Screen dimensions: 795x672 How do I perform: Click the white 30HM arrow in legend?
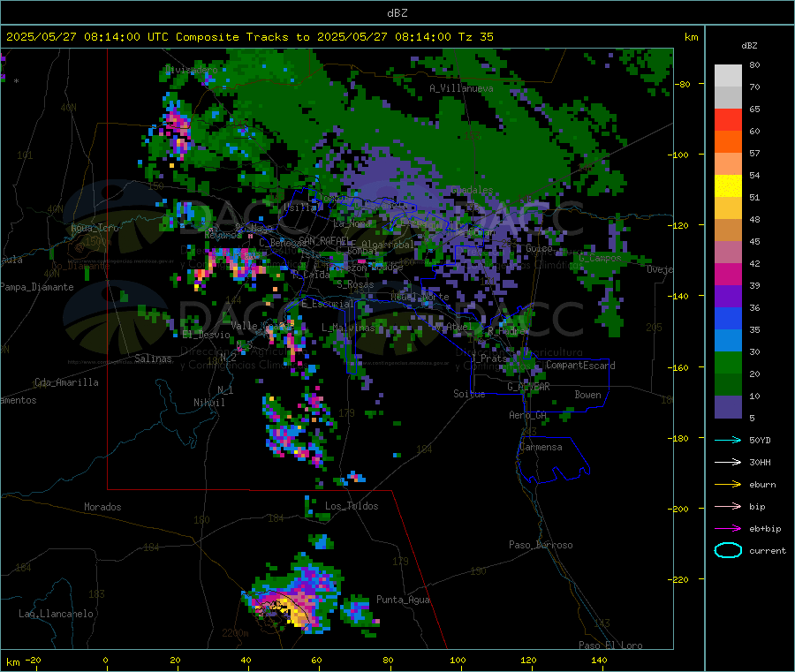click(728, 462)
